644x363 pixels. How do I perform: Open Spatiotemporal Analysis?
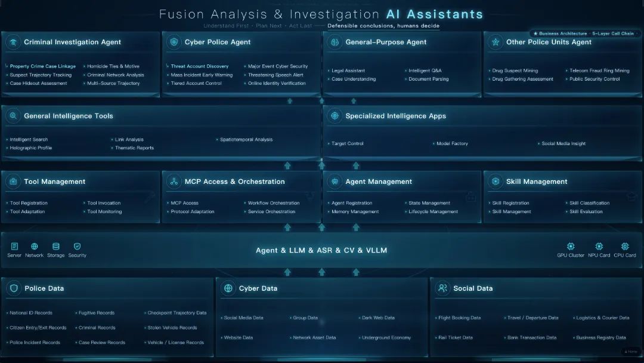(246, 140)
